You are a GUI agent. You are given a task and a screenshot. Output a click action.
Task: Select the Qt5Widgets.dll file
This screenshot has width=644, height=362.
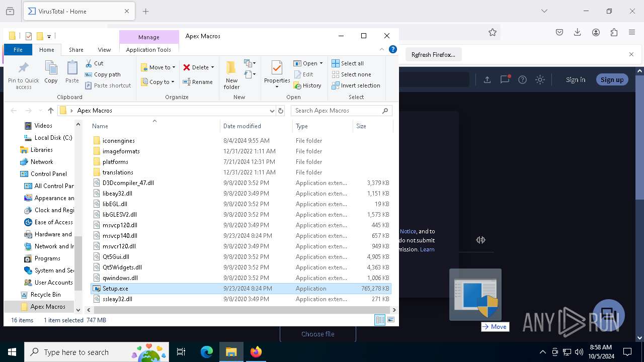pos(122,267)
